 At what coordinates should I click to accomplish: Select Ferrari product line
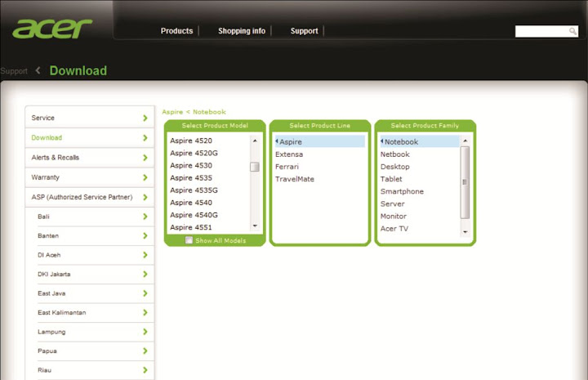tap(287, 167)
